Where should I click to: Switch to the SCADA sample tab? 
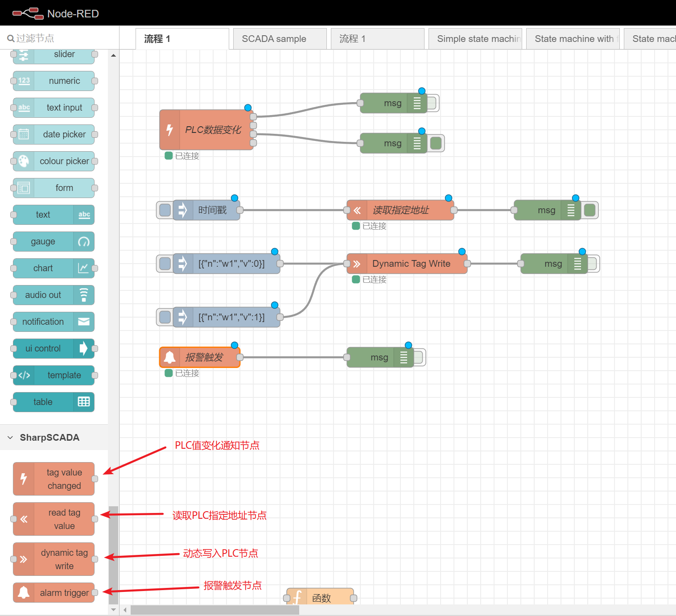point(280,39)
